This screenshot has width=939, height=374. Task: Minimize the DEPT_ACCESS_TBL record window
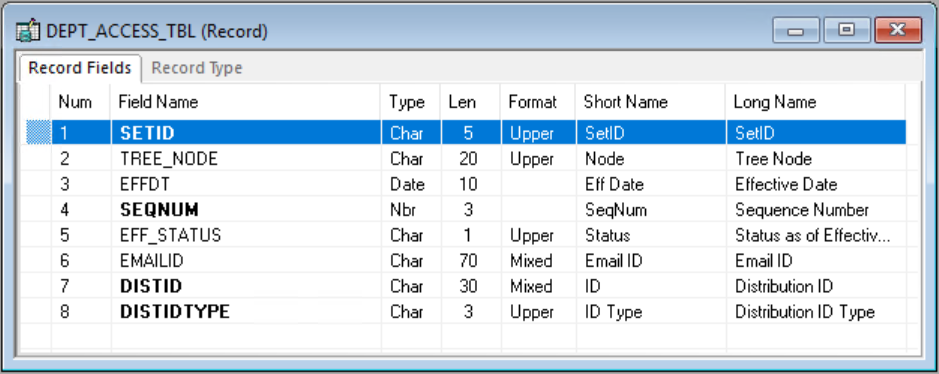pyautogui.click(x=796, y=30)
